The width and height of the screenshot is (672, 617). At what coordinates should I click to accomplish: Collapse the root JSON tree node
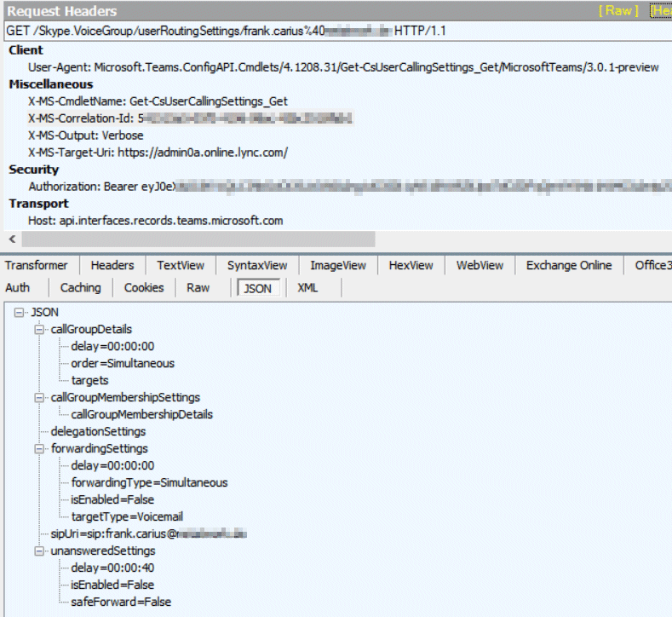[20, 313]
